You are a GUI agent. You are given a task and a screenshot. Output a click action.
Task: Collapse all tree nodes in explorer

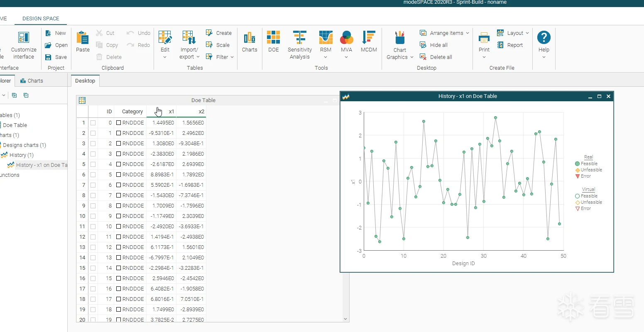coord(26,95)
